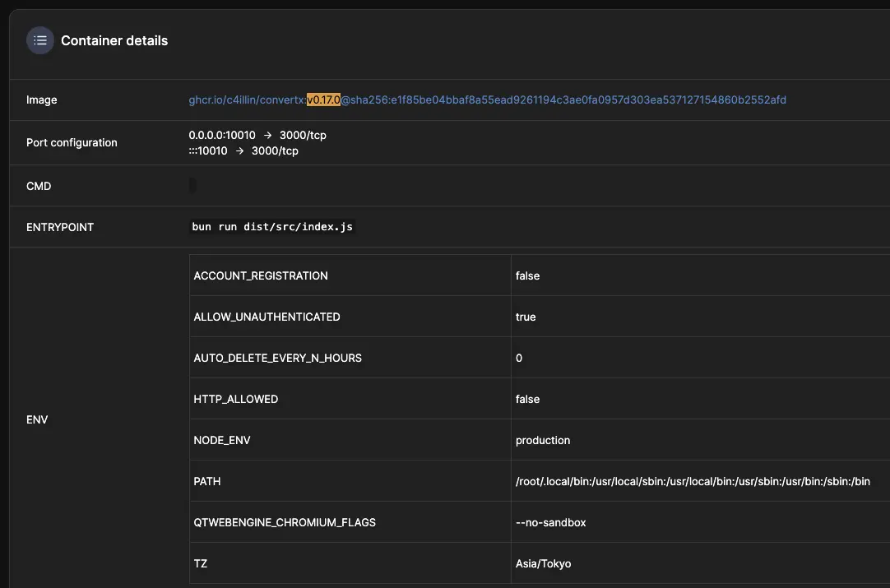Viewport: 890px width, 588px height.
Task: Click the QTWEBENGINE_CHROMIUM_FLAGS variable name
Action: [x=285, y=522]
